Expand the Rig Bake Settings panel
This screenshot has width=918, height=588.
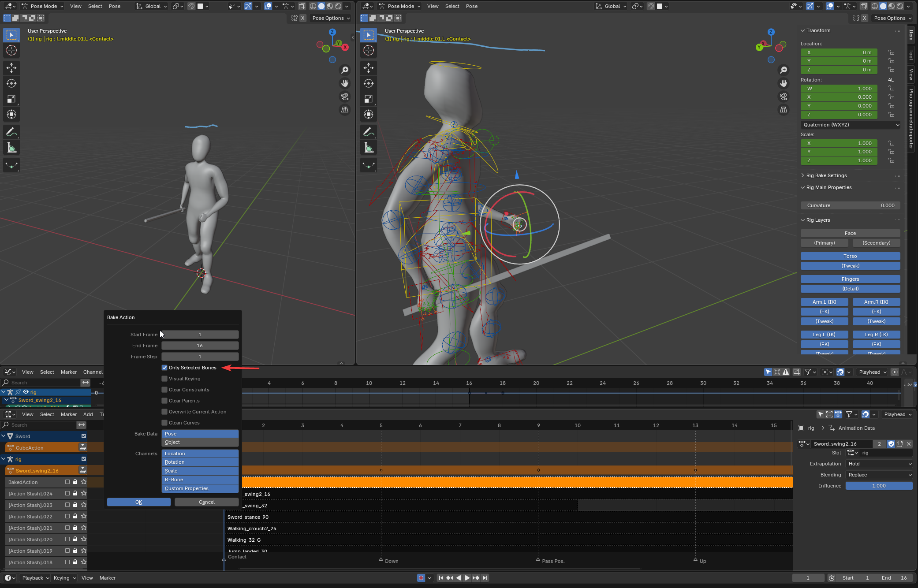tap(826, 175)
